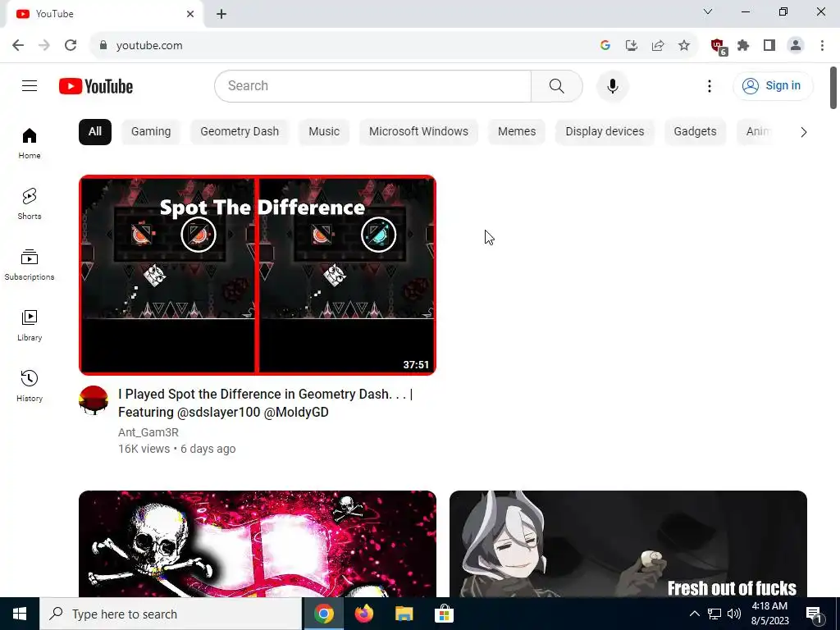Open the clock showing 4:18 AM
This screenshot has height=630, width=840.
(769, 614)
